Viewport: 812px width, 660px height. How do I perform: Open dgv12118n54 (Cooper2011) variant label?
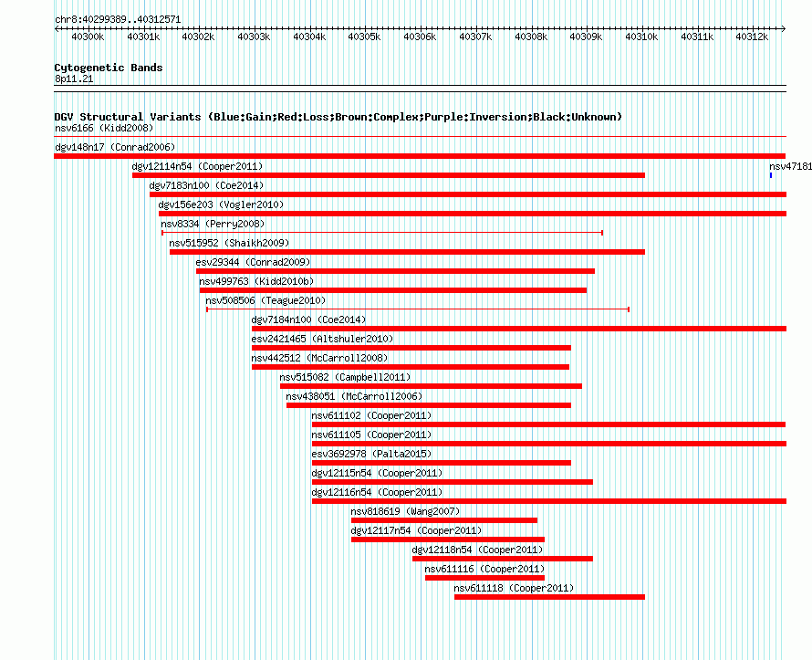tap(477, 550)
